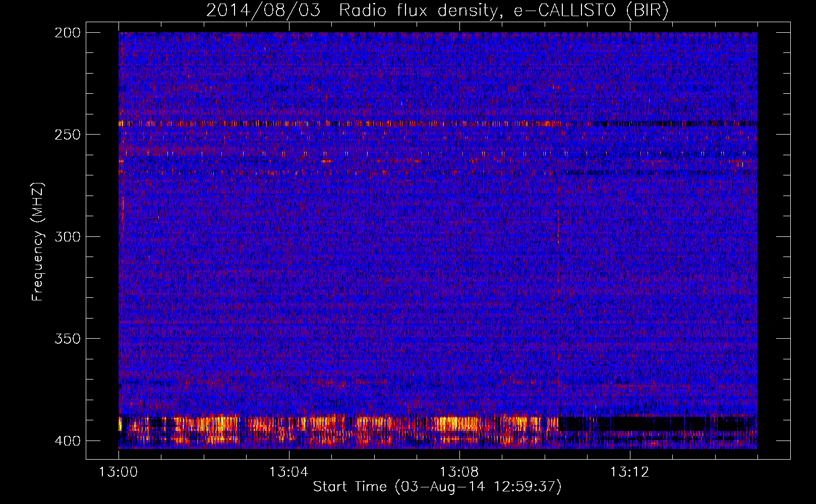Click the 400 frequency tick label
Viewport: 816px width, 504px height.
pyautogui.click(x=67, y=440)
